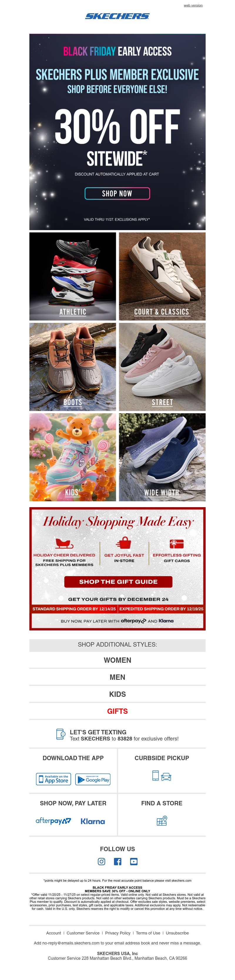Viewport: 235px width, 980px height.
Task: Open the Wide Width shoes tile
Action: (x=162, y=457)
